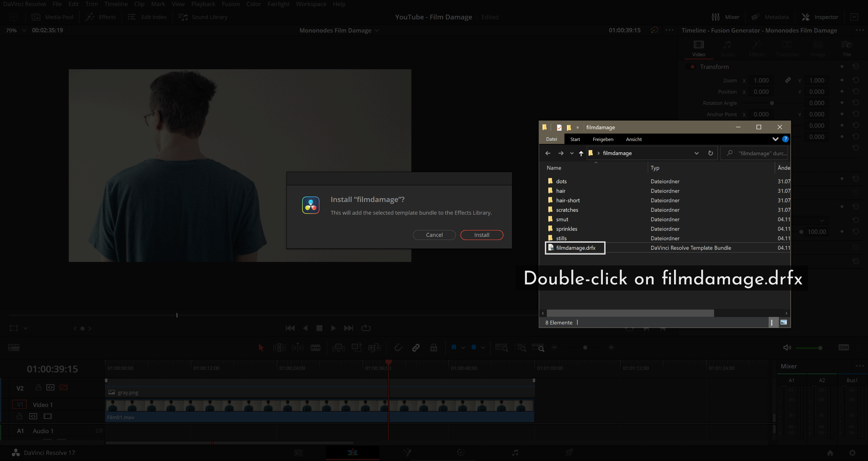Click the V1 destination control

click(x=20, y=404)
